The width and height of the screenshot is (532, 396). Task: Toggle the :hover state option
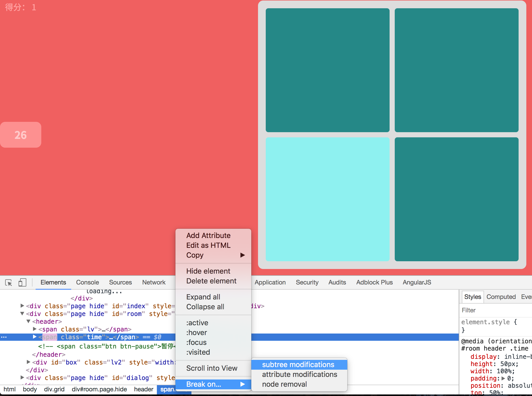coord(197,332)
